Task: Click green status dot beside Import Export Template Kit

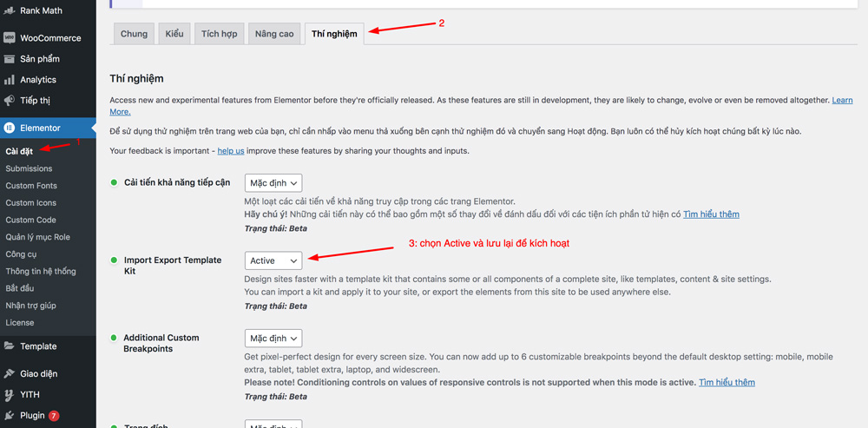Action: [114, 260]
